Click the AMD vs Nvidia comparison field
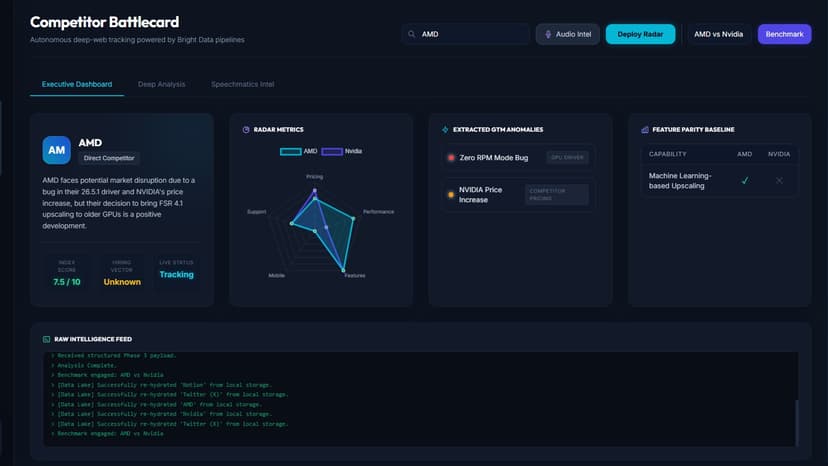The height and width of the screenshot is (466, 828). pos(718,34)
